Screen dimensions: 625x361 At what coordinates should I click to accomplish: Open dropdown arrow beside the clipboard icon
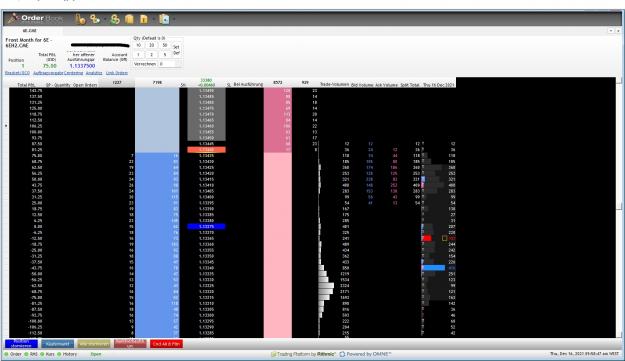(x=174, y=19)
